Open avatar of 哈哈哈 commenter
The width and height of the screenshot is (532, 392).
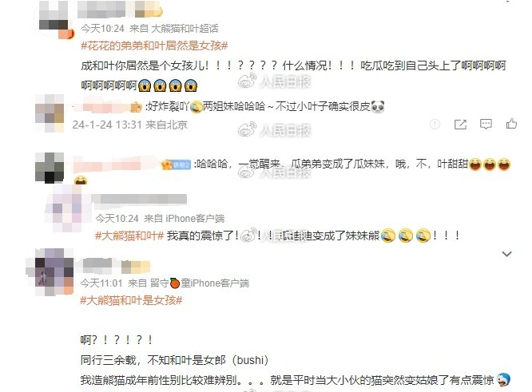point(50,168)
